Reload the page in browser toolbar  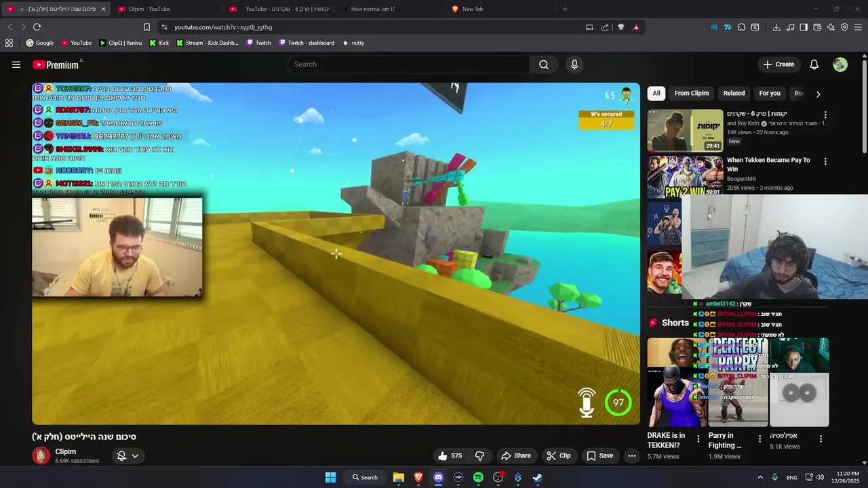pyautogui.click(x=37, y=27)
